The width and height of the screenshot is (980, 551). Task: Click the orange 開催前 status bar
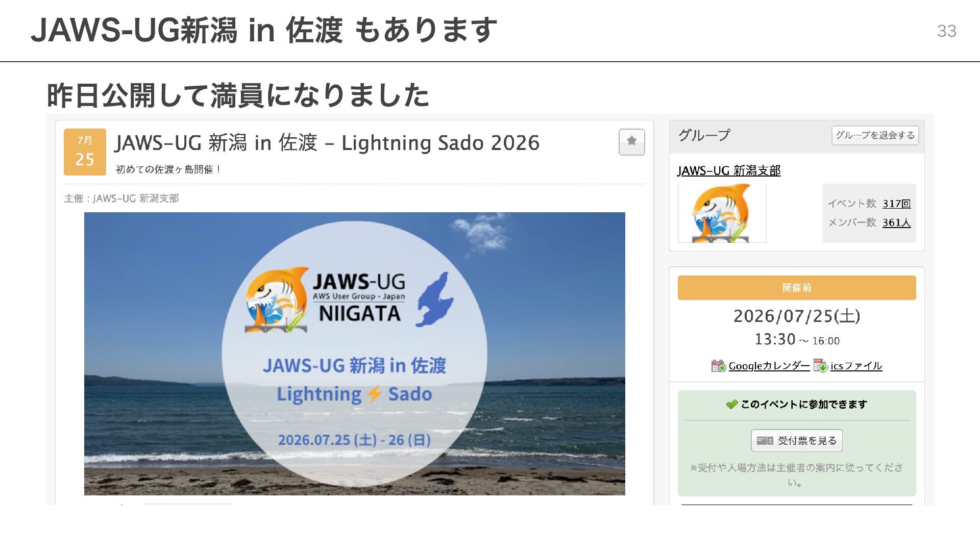pos(797,288)
